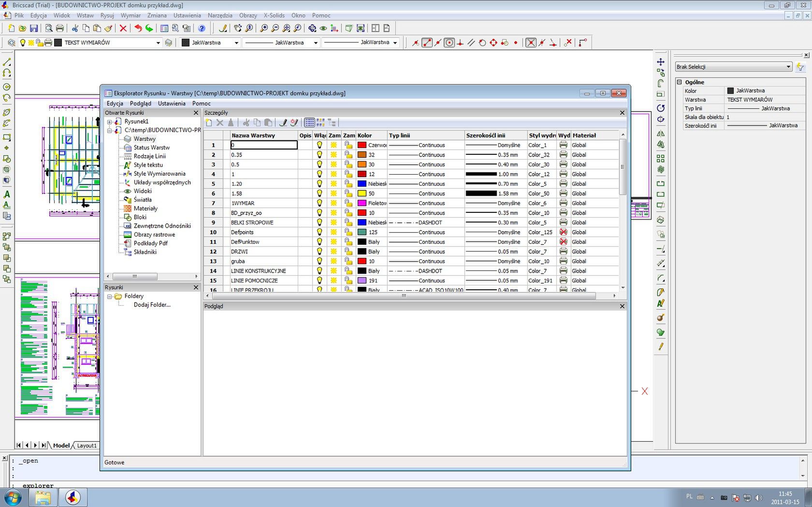Image resolution: width=812 pixels, height=507 pixels.
Task: Click the red Delete X icon in main toolbar
Action: 123,28
